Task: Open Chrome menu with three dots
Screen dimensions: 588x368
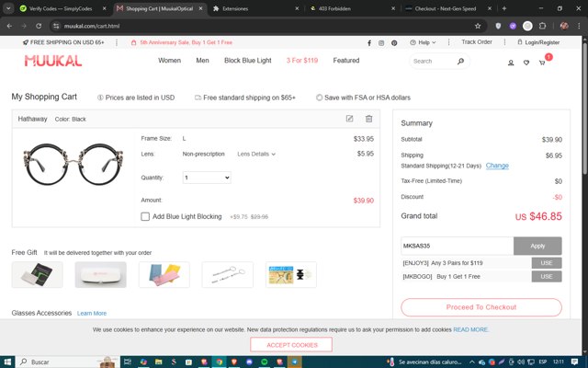Action: coord(579,26)
